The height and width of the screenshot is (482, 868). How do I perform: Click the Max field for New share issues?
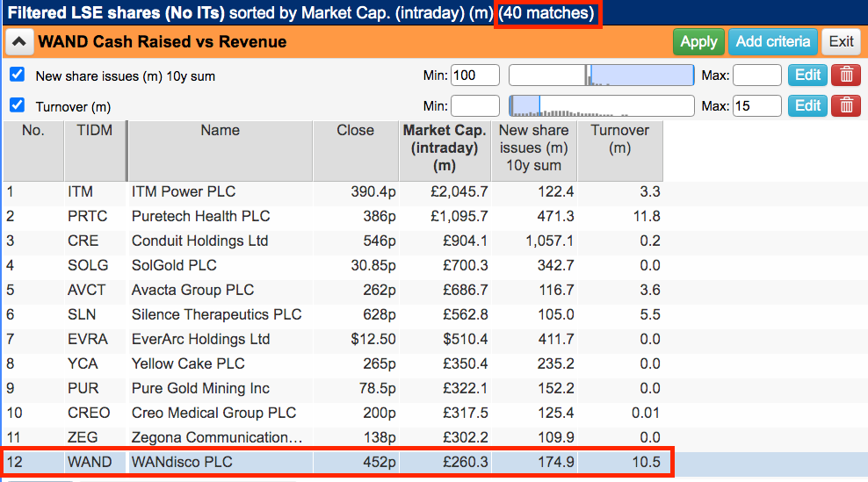(756, 76)
